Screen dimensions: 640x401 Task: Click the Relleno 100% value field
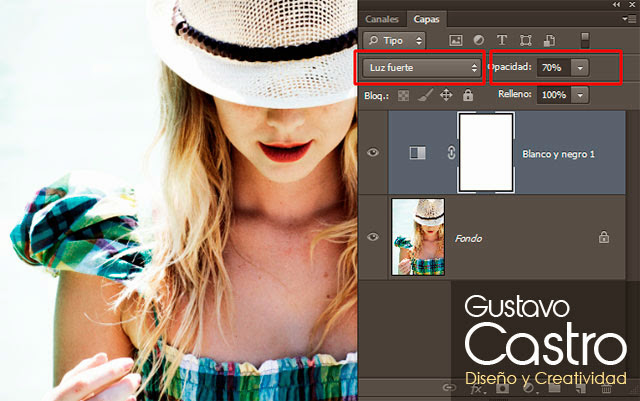pyautogui.click(x=553, y=95)
